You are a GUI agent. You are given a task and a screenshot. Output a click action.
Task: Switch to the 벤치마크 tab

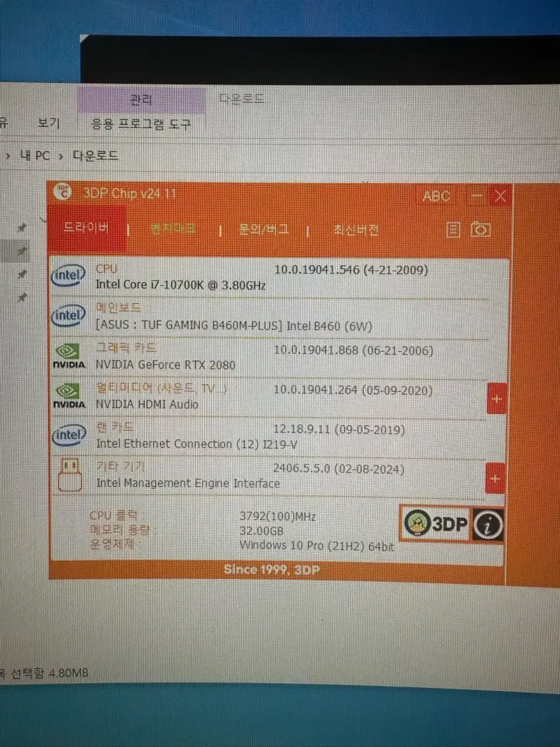click(173, 229)
